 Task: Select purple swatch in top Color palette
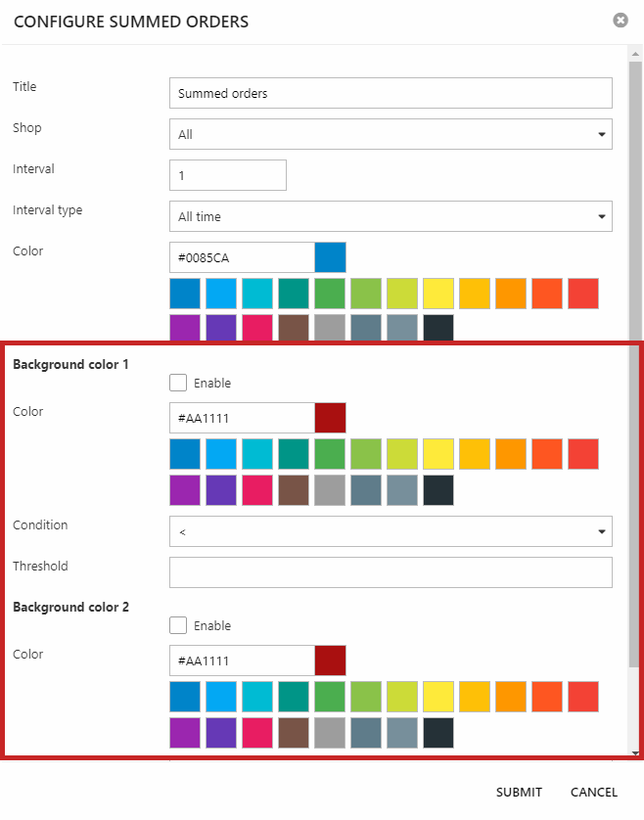pos(185,329)
